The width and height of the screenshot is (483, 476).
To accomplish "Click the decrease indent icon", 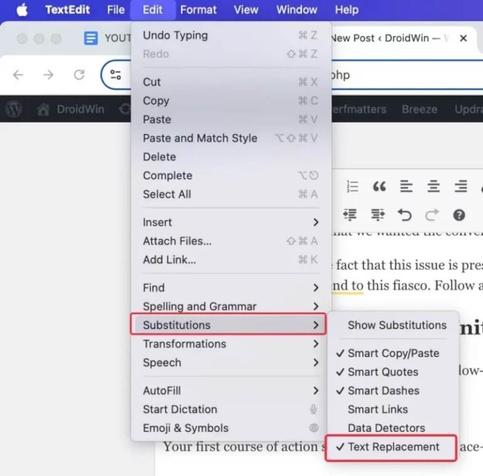I will pos(350,215).
